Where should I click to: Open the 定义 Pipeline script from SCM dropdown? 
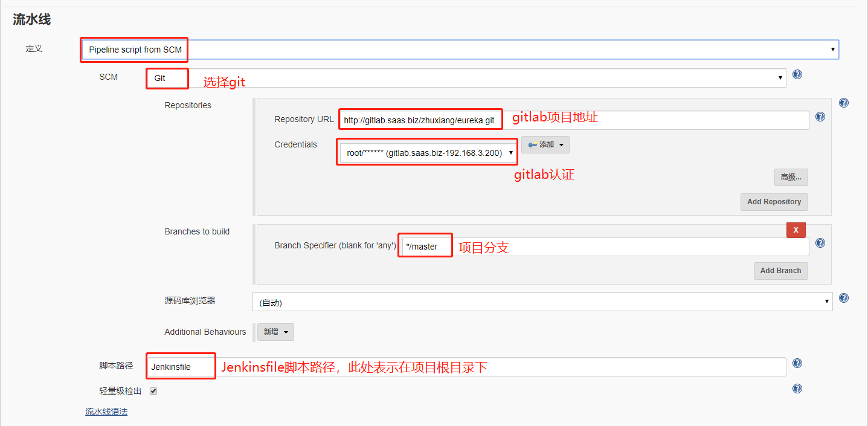click(x=459, y=50)
